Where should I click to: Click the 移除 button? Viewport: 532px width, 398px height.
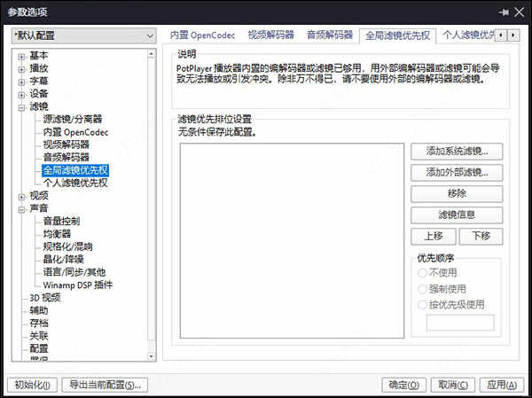[457, 194]
